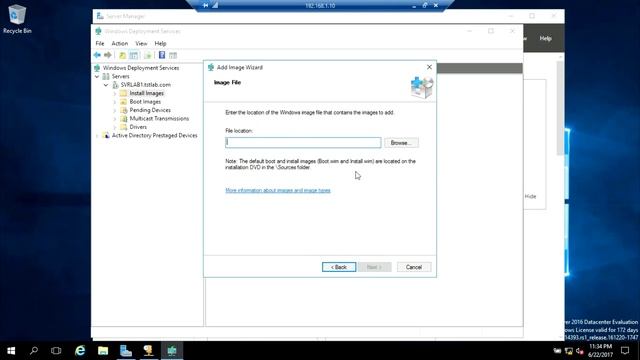Select Drivers in the tree
Viewport: 640px width, 360px height.
coord(138,127)
